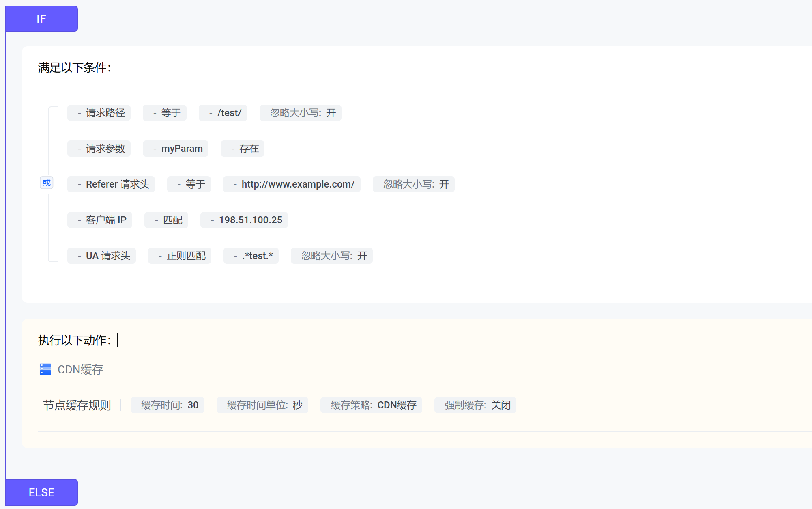Click the 或 logic operator badge

[47, 183]
